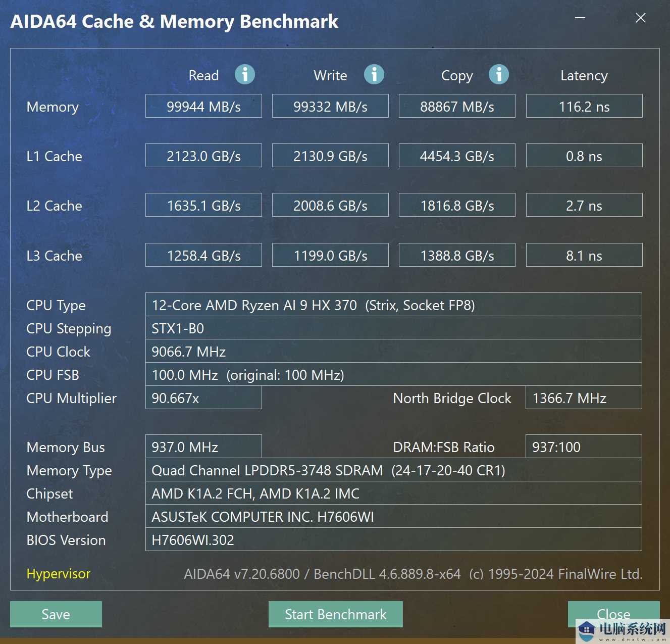This screenshot has height=644, width=670.
Task: Select the Memory Read value 99944 MB/s
Action: tap(203, 106)
